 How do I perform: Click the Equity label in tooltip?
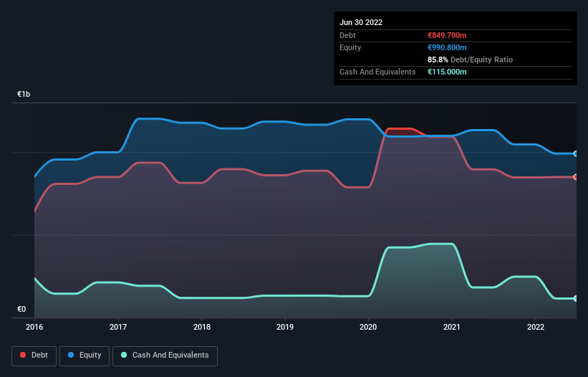350,47
